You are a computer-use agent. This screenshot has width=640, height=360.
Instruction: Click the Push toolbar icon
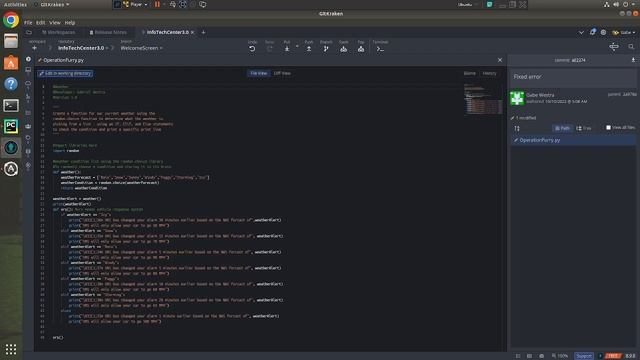coord(309,49)
